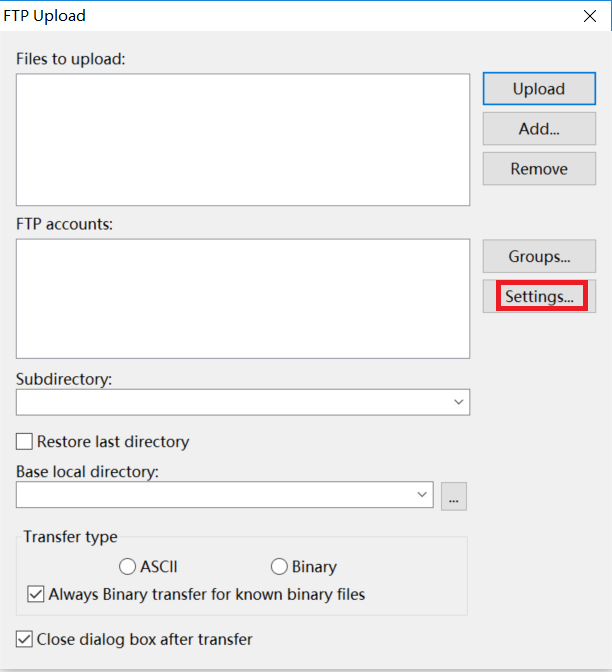The width and height of the screenshot is (612, 672).
Task: Open the Add... files dialog
Action: click(x=539, y=129)
